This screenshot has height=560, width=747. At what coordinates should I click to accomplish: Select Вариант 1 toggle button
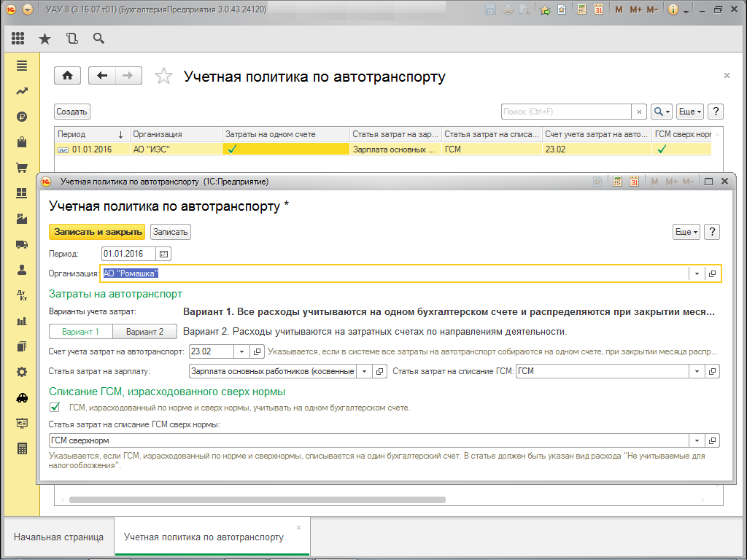pyautogui.click(x=82, y=332)
